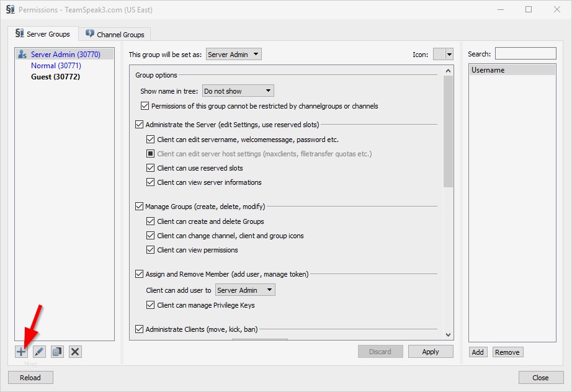Select the Guest (30772) group
572x392 pixels.
click(x=55, y=77)
